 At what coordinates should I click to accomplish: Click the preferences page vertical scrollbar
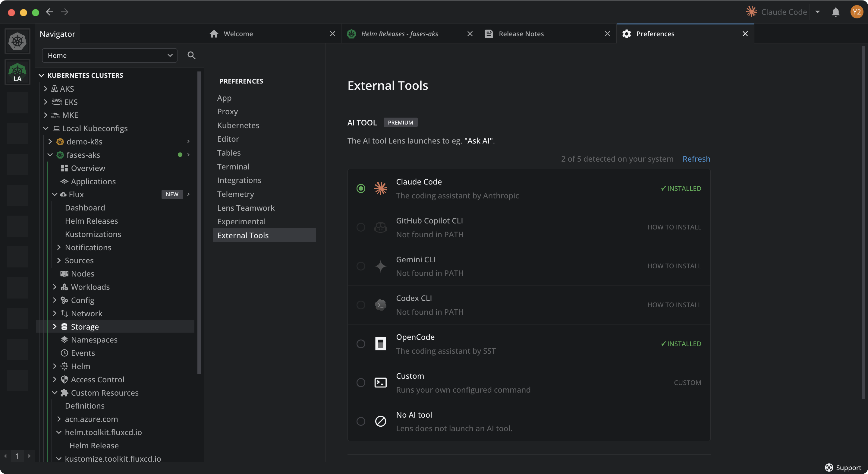click(x=863, y=223)
